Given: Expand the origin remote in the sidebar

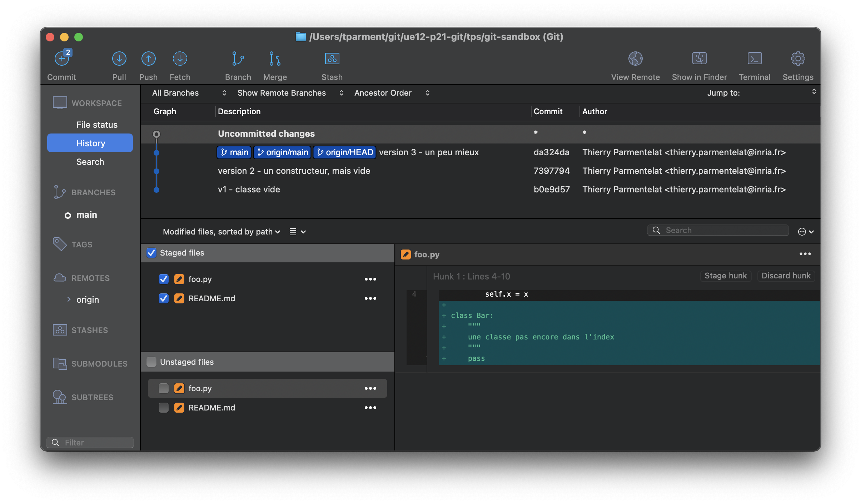Looking at the screenshot, I should coord(69,299).
